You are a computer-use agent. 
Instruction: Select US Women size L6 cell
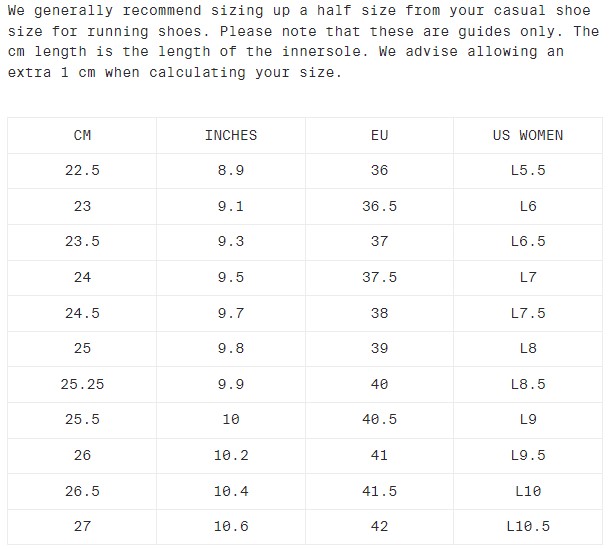coord(527,206)
